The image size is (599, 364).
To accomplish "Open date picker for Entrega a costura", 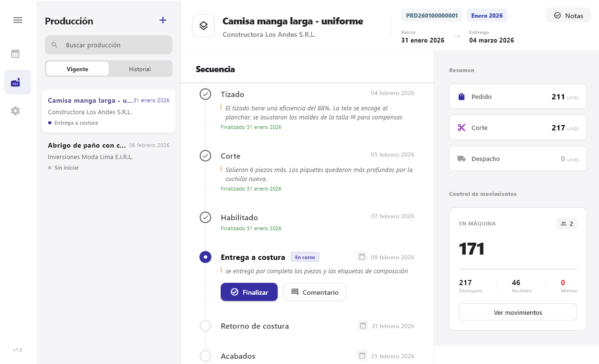I will tap(362, 257).
